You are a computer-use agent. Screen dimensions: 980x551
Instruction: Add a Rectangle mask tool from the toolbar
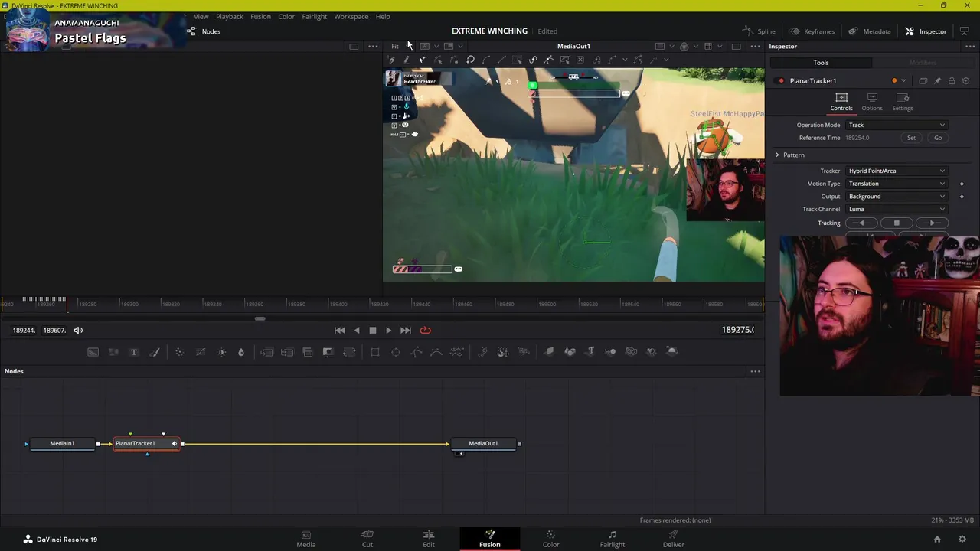tap(375, 352)
